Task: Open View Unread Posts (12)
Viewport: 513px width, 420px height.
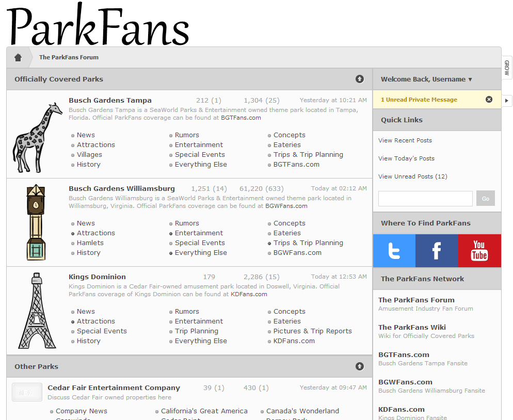Action: point(412,176)
